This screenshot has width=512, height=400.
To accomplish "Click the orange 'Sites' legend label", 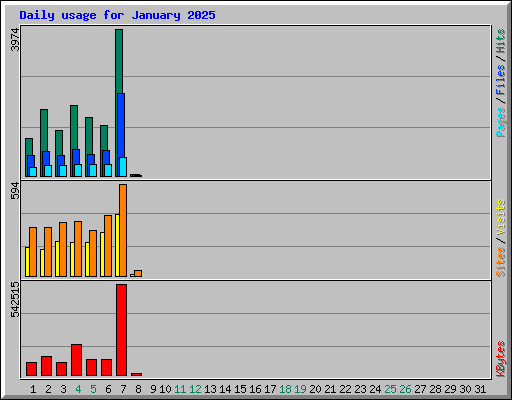I will 501,262.
